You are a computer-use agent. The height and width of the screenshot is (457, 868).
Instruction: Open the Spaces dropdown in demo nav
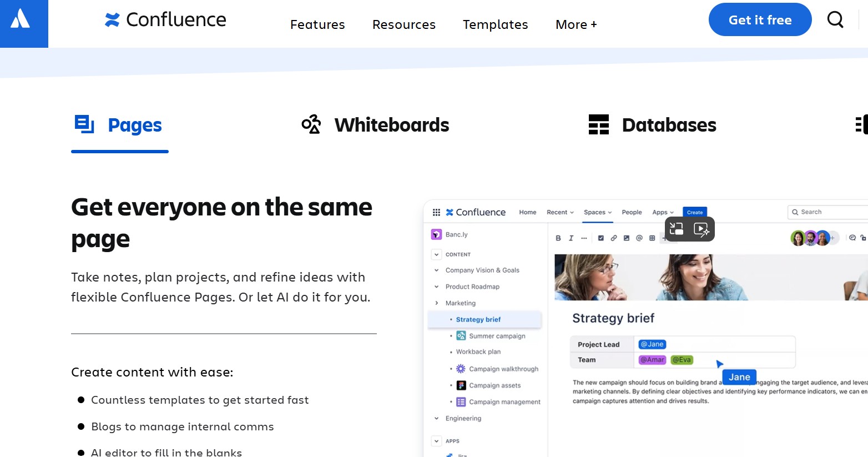(x=598, y=212)
